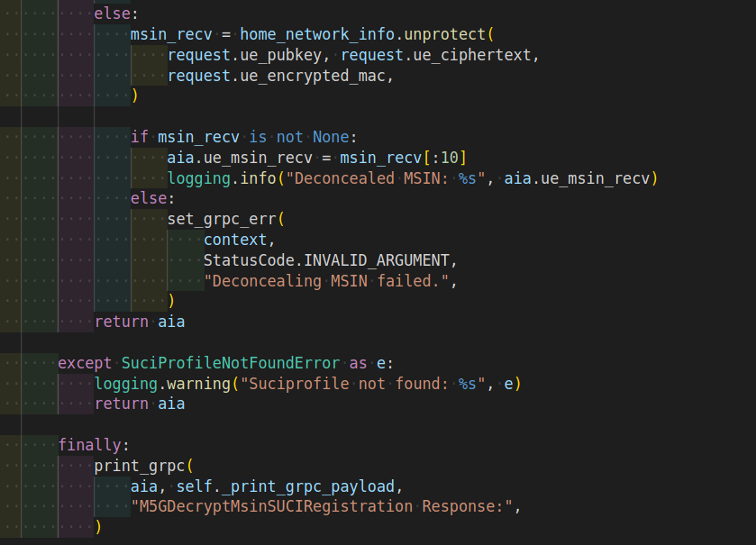Image resolution: width=756 pixels, height=545 pixels.
Task: Click the aia.ue_msin_recv assignment target
Action: point(240,158)
